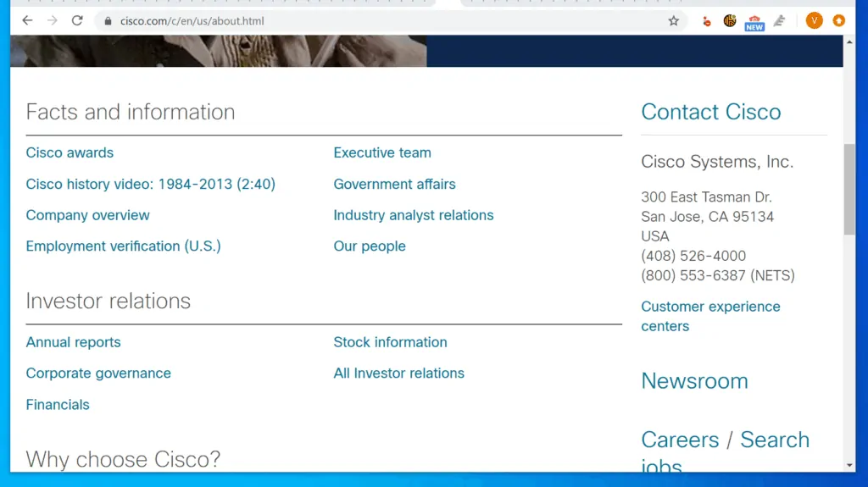Click the Investor relations heading
Viewport: 868px width, 487px height.
click(108, 301)
